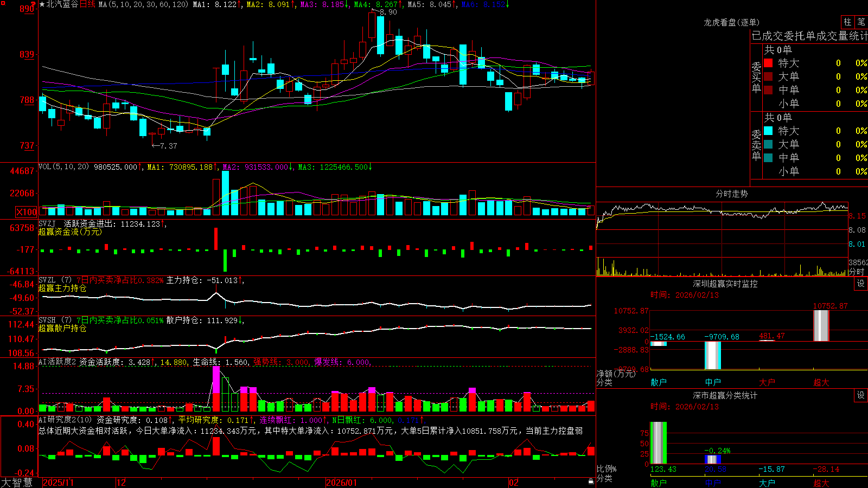Click the green 散户 bar labeled 123.43
This screenshot has width=868, height=488.
tap(659, 443)
